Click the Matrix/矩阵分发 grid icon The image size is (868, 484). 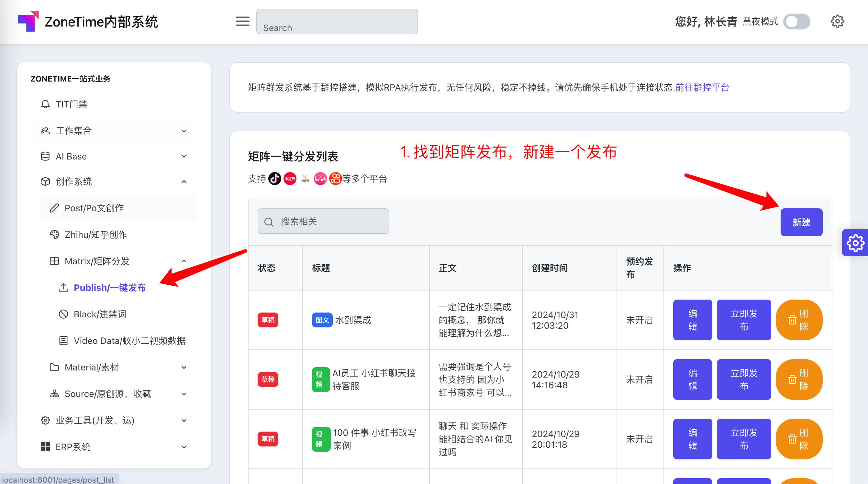(54, 261)
